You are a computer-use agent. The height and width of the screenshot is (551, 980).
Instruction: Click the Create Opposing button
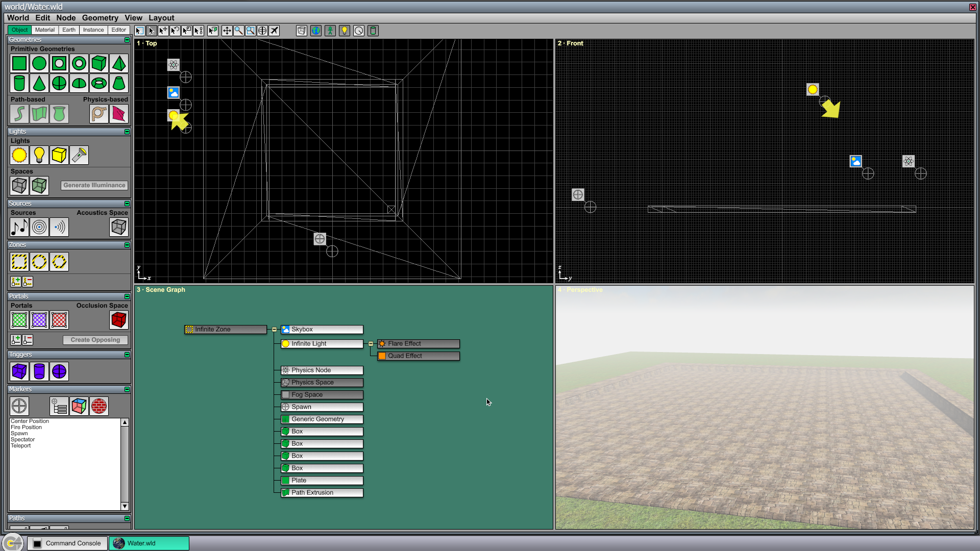[95, 340]
